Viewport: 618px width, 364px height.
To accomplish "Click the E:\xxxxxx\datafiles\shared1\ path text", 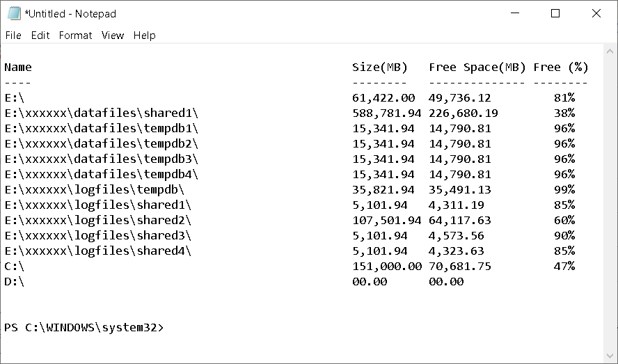I will (101, 113).
